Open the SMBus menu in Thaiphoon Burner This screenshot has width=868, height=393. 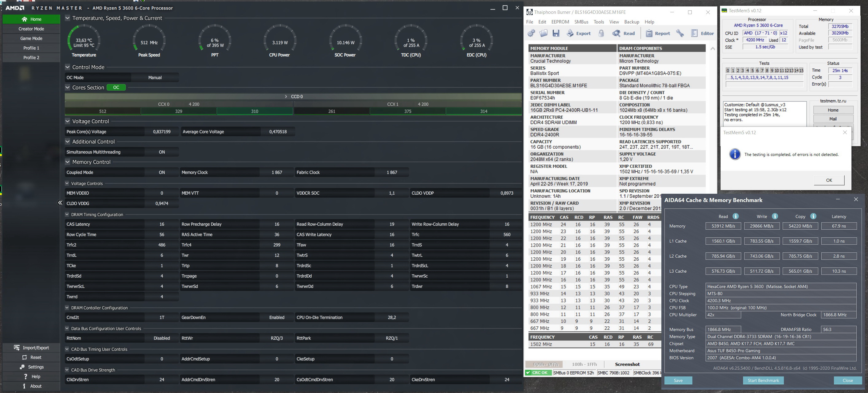pyautogui.click(x=581, y=22)
